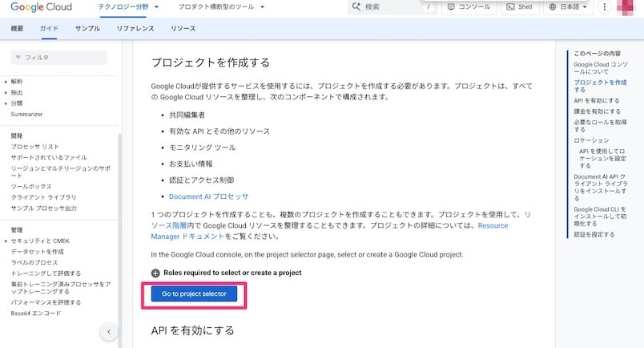Screen dimensions: 644x348
Task: Open the three-dot more options menu
Action: pos(604,7)
